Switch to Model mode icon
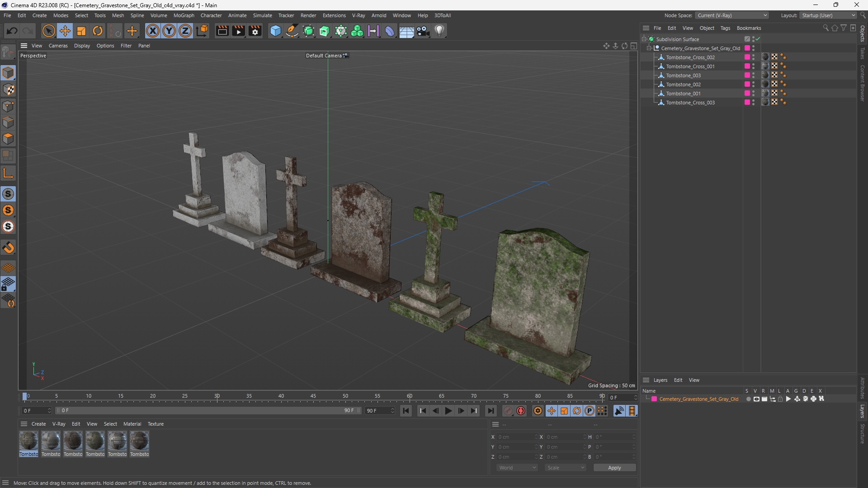This screenshot has height=488, width=868. coord(8,73)
